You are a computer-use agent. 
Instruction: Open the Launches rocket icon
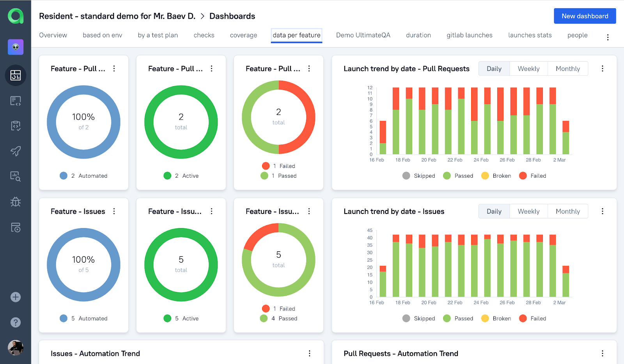[x=16, y=151]
